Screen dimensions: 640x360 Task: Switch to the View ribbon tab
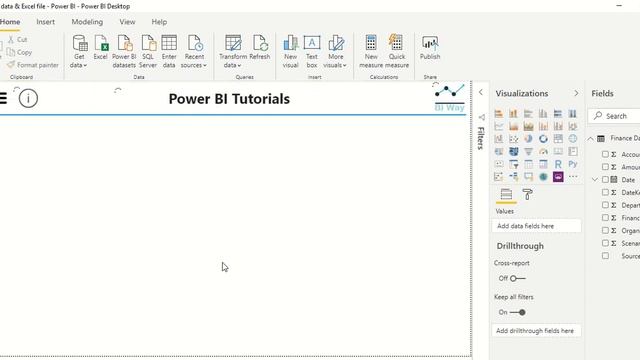click(127, 22)
